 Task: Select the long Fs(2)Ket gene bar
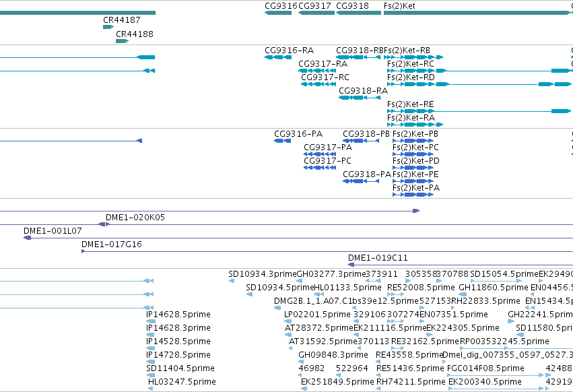coord(477,13)
